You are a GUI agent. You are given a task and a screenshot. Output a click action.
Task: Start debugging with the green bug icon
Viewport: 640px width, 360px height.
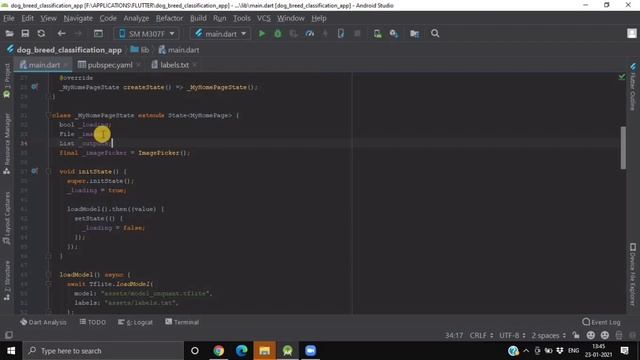(x=278, y=33)
